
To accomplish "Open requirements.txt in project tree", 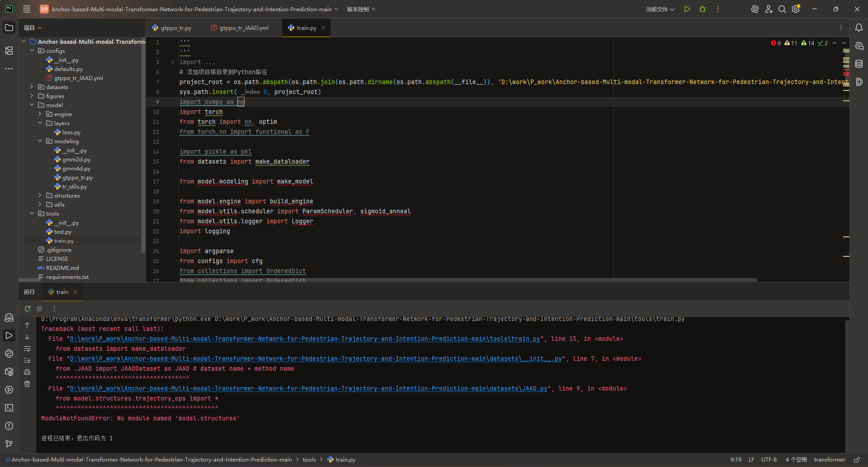I will [x=67, y=277].
